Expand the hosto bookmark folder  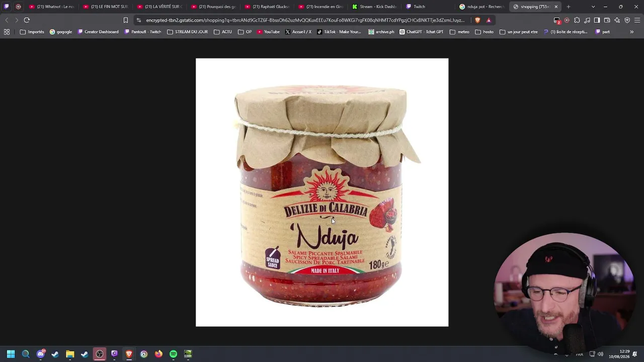[x=485, y=32]
